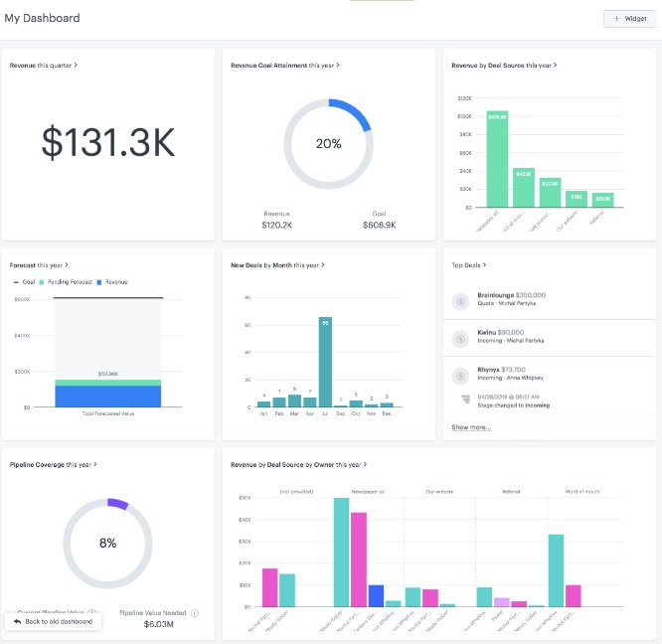The height and width of the screenshot is (644, 662).
Task: Click the blue Revenue segment of forecast bar
Action: pos(107,397)
